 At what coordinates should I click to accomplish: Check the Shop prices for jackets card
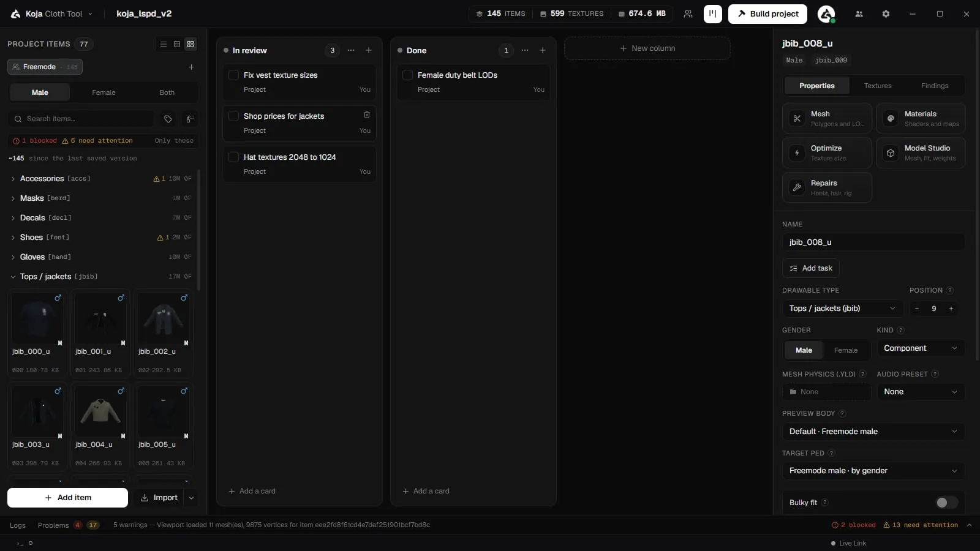pyautogui.click(x=233, y=116)
